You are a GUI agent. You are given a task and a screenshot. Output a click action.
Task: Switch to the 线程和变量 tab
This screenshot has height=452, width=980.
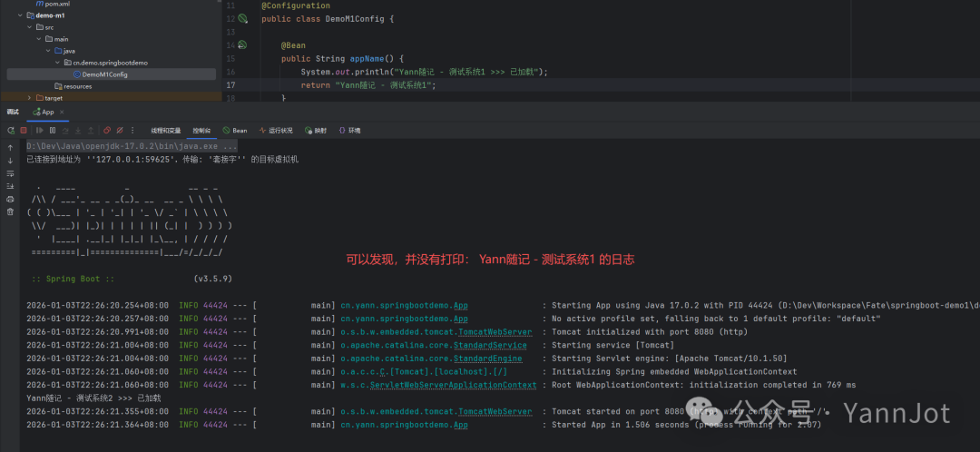click(x=166, y=131)
